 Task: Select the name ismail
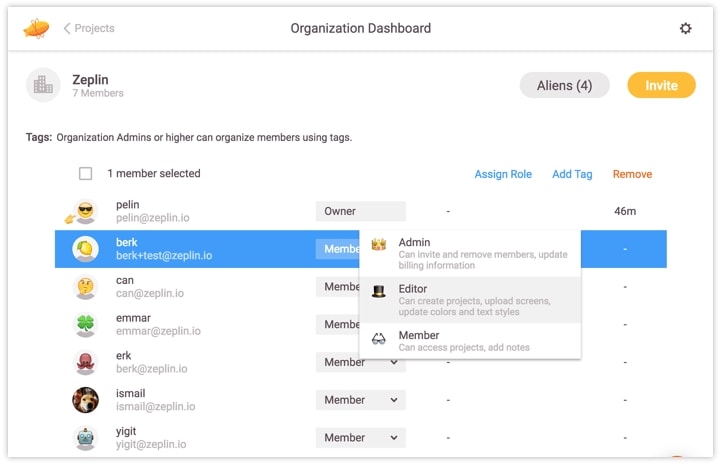pyautogui.click(x=130, y=393)
